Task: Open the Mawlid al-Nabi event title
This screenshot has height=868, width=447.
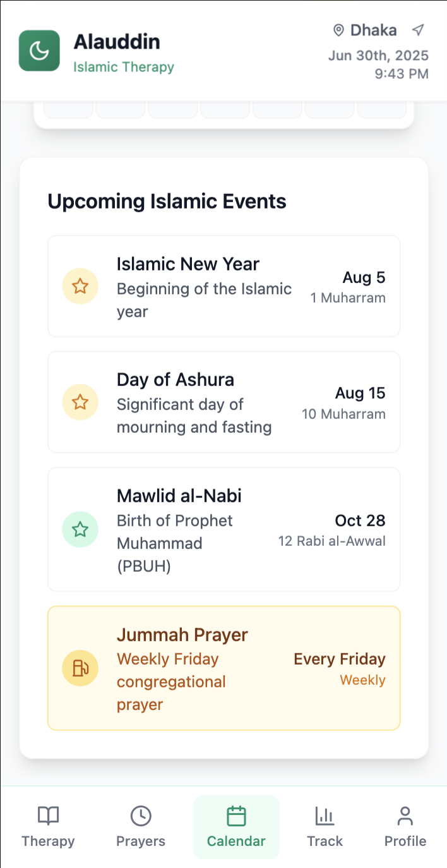Action: pyautogui.click(x=179, y=496)
